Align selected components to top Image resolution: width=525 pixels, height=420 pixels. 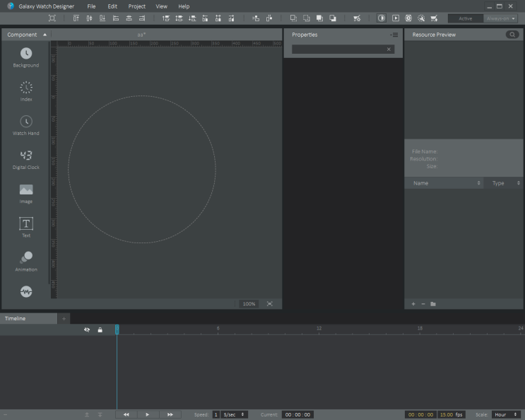tap(76, 18)
